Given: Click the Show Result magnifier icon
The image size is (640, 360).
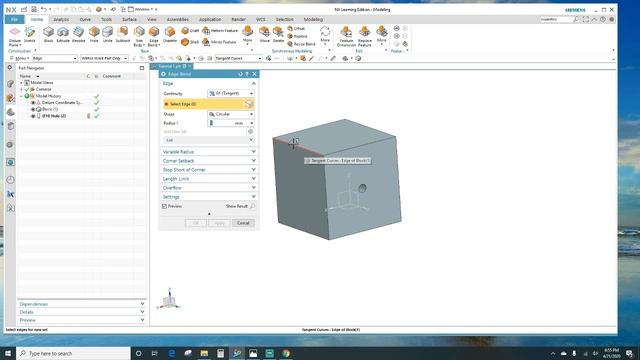Looking at the screenshot, I should pos(253,206).
